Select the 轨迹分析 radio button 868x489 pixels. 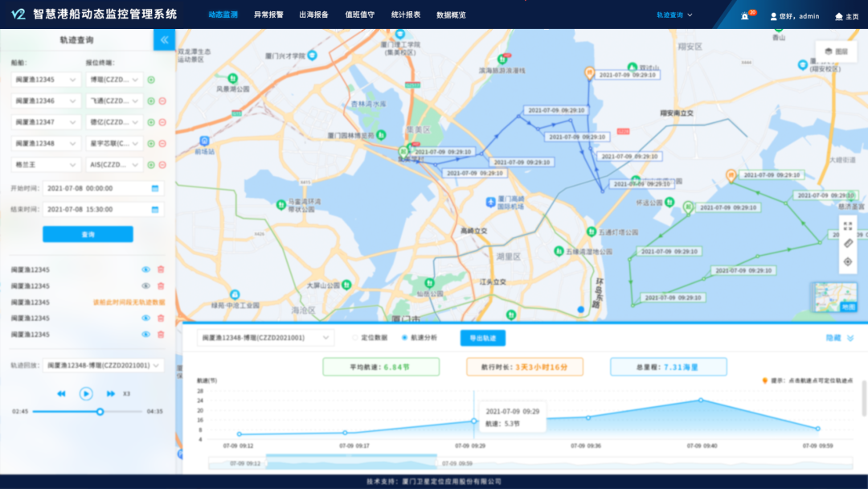pos(404,338)
